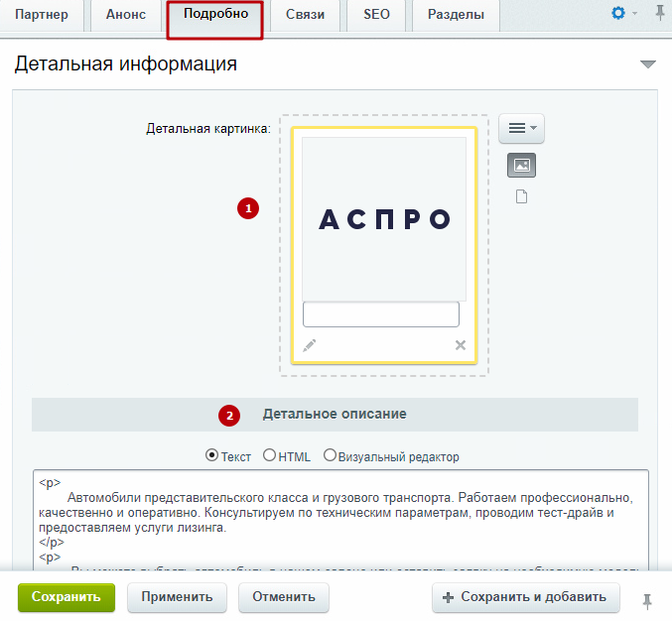Pin the bottom button panel

(647, 601)
